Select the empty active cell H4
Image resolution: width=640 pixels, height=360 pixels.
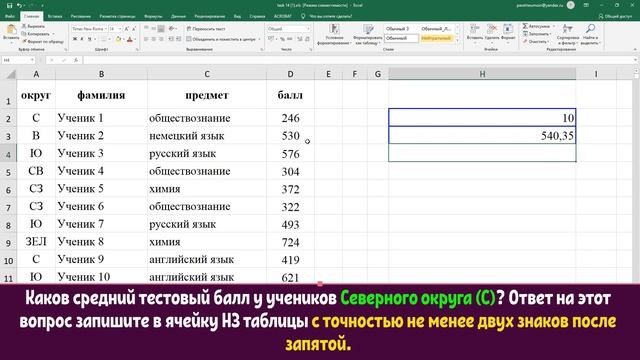click(482, 153)
